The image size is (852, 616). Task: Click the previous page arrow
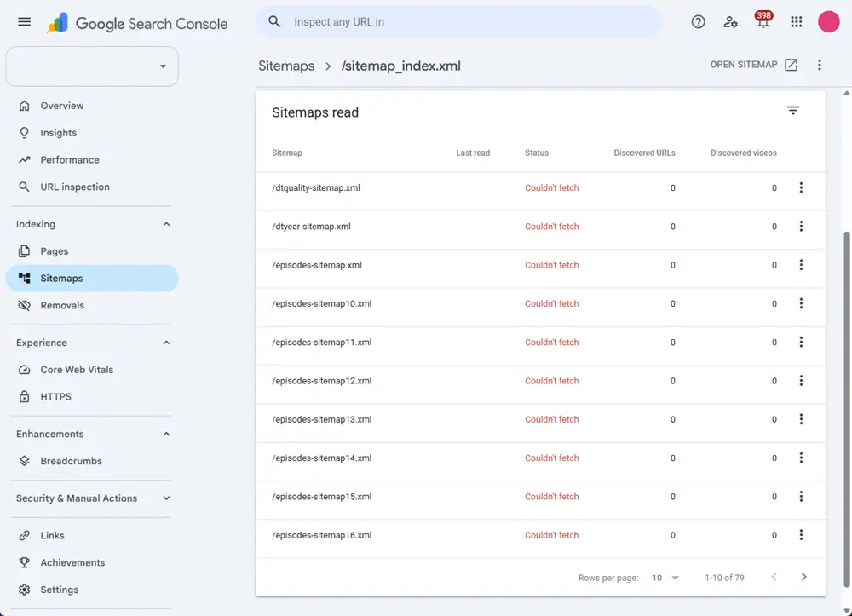tap(774, 577)
